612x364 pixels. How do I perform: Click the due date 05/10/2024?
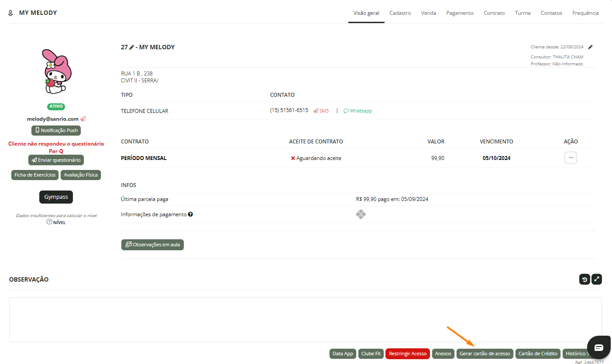(x=496, y=158)
